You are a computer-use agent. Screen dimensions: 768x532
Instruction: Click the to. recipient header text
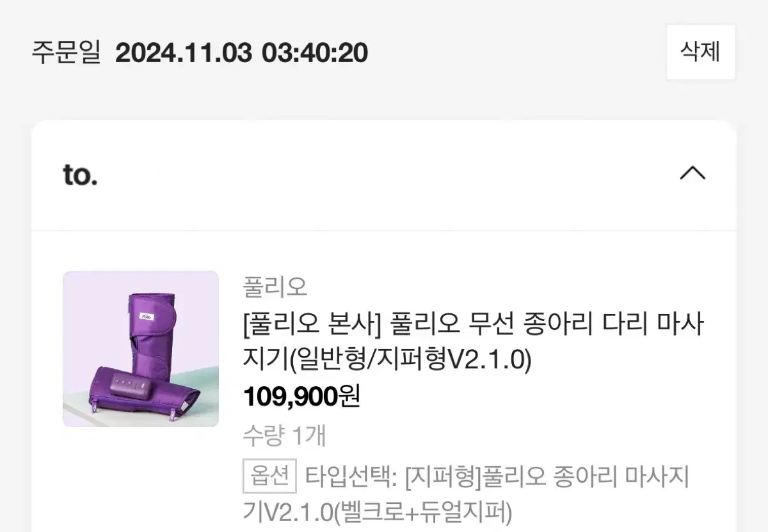80,174
